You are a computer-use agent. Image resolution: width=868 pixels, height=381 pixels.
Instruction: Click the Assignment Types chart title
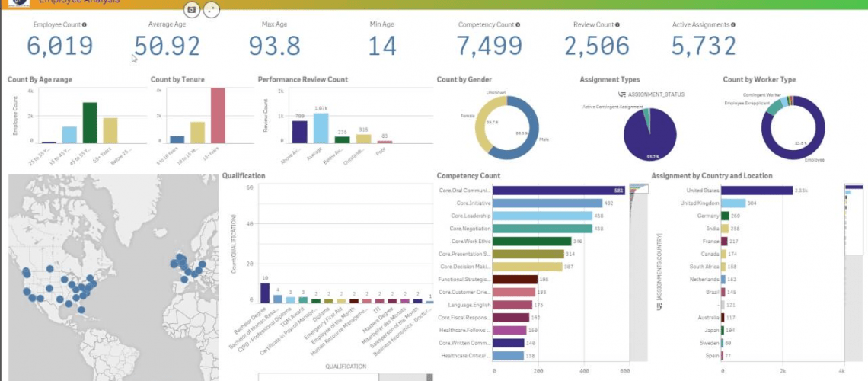pyautogui.click(x=609, y=80)
